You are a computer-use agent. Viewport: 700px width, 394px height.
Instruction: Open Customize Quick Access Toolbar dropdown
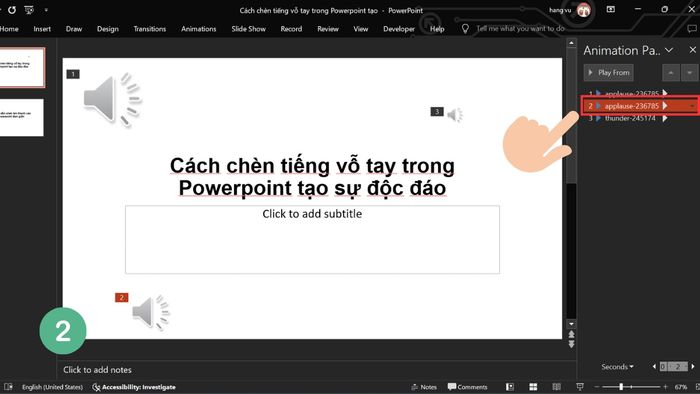(46, 9)
